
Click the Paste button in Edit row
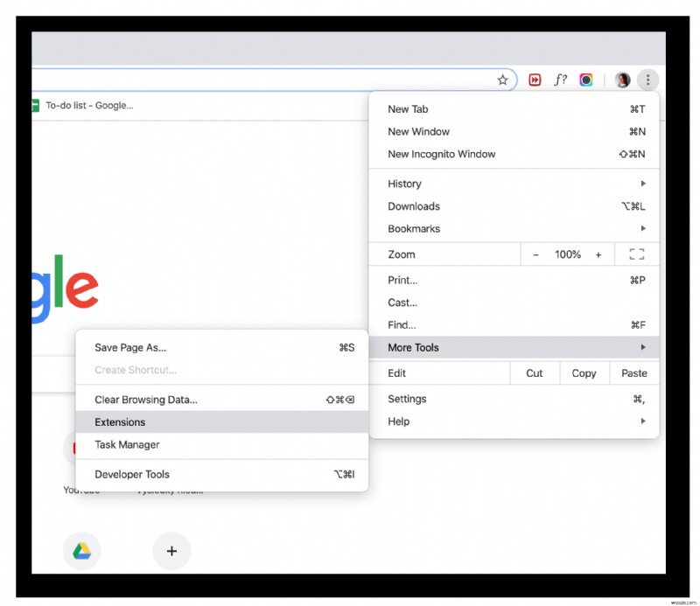[634, 373]
